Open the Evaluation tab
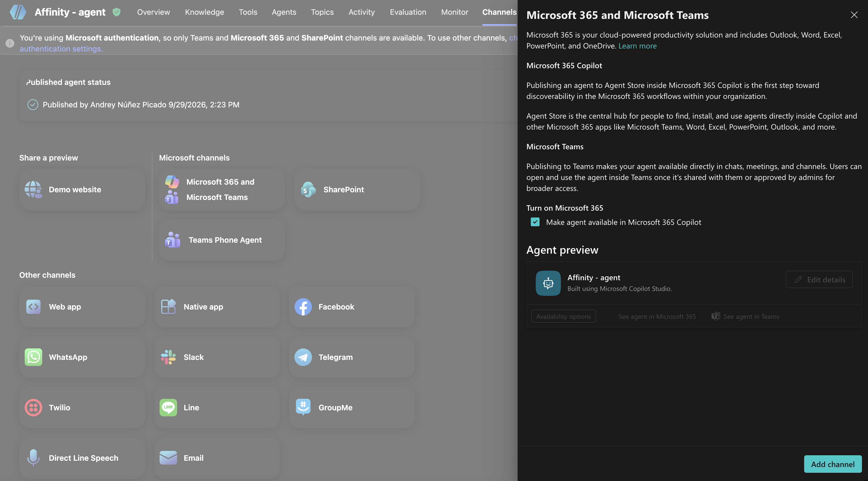This screenshot has height=481, width=868. coord(408,12)
